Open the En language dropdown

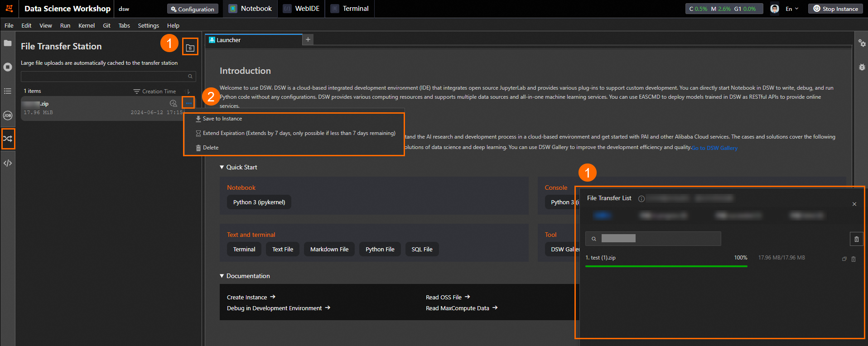[792, 9]
